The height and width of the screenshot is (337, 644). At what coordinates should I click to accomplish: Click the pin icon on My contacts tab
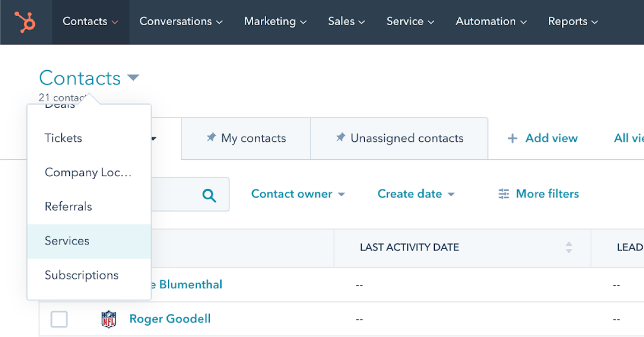pos(211,138)
